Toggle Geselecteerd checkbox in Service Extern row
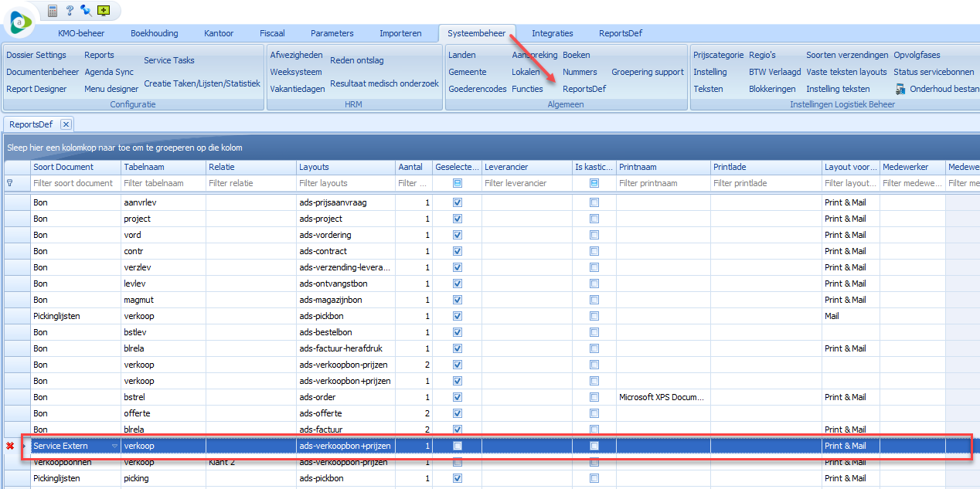The width and height of the screenshot is (980, 489). coord(458,446)
